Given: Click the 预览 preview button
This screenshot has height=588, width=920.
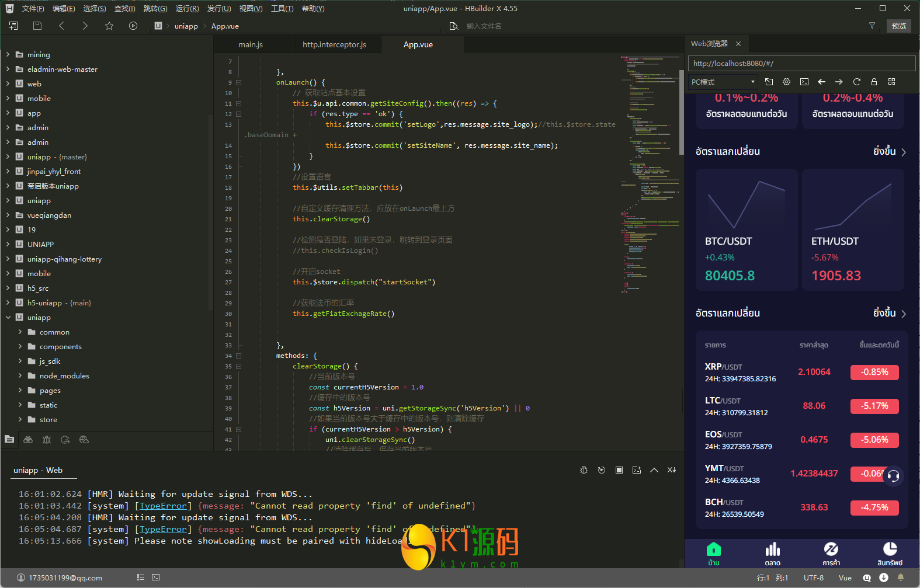Looking at the screenshot, I should click(898, 26).
